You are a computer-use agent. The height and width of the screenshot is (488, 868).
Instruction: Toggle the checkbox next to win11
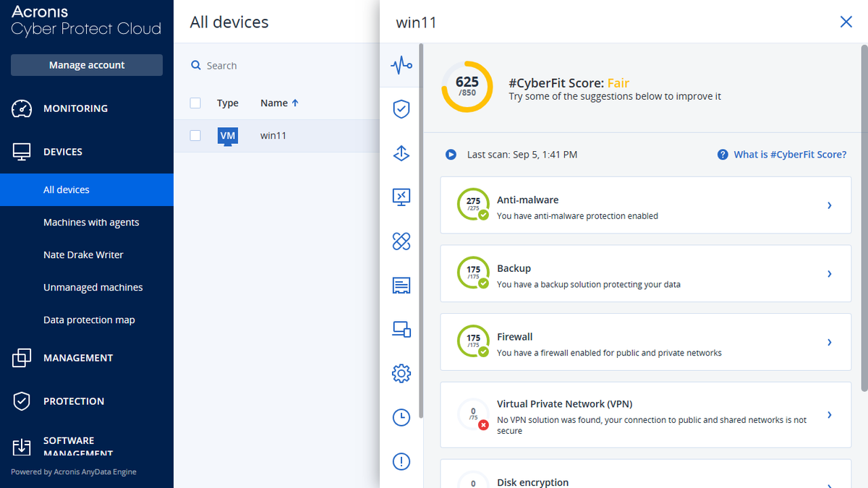[x=195, y=135]
